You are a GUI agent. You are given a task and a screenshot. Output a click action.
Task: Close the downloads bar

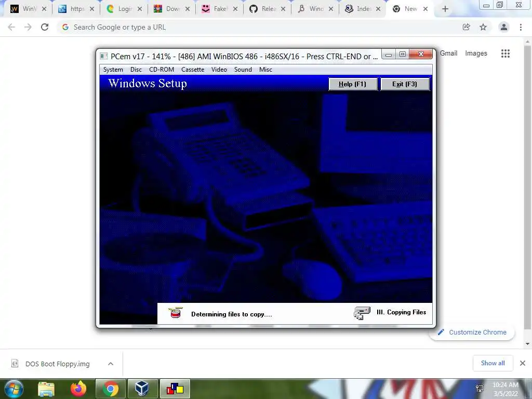click(x=523, y=363)
